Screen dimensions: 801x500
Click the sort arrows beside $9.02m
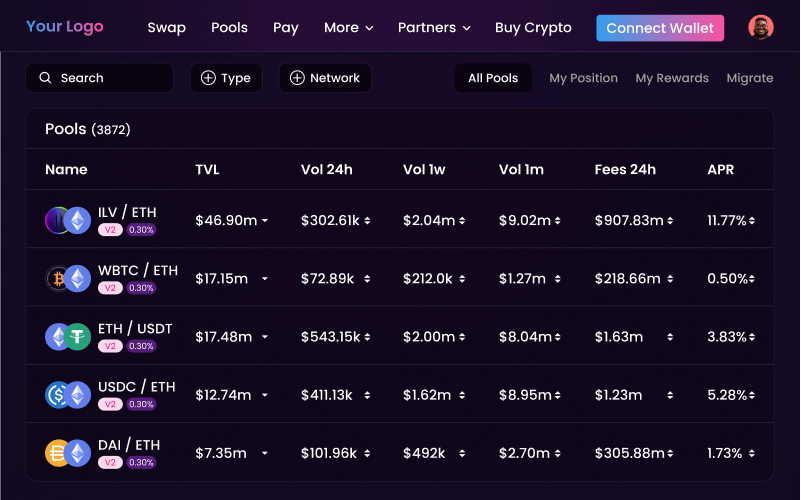pyautogui.click(x=557, y=221)
